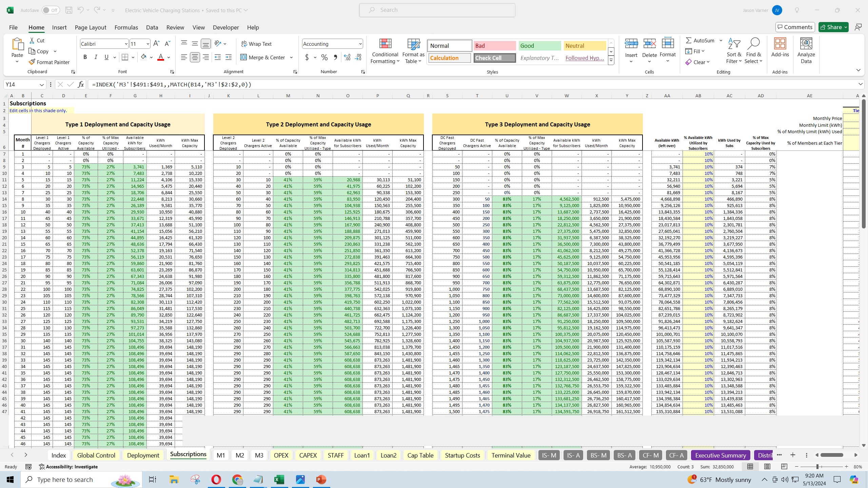Click Decrease Decimal icon

tap(358, 57)
